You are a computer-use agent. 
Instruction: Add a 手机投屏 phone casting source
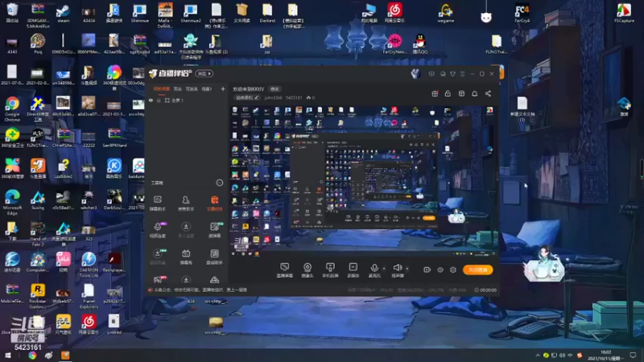[330, 270]
